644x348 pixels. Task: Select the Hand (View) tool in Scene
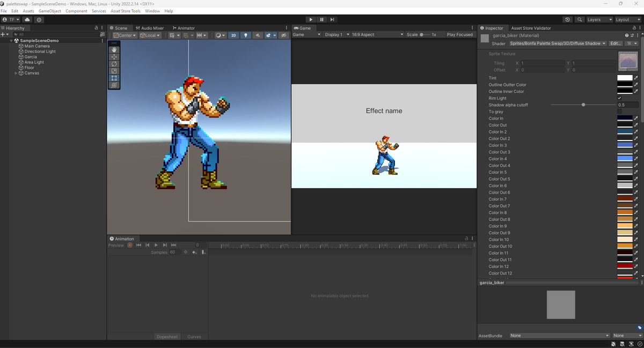[114, 49]
